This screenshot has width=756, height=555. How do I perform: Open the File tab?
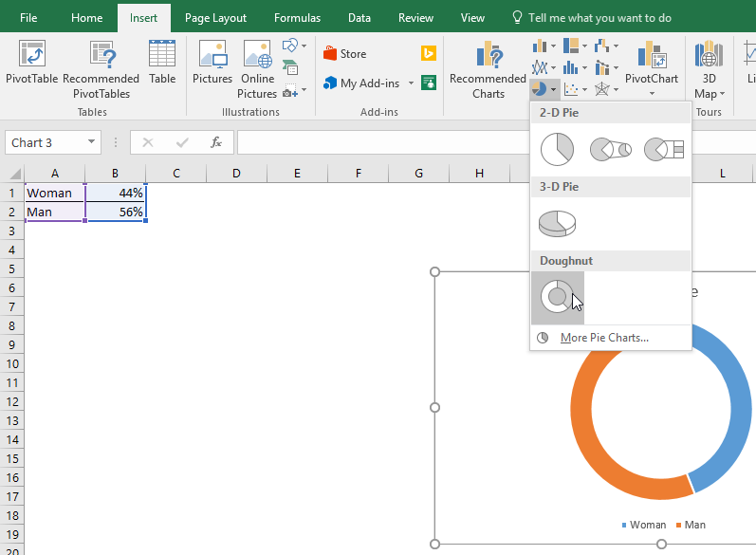[28, 18]
